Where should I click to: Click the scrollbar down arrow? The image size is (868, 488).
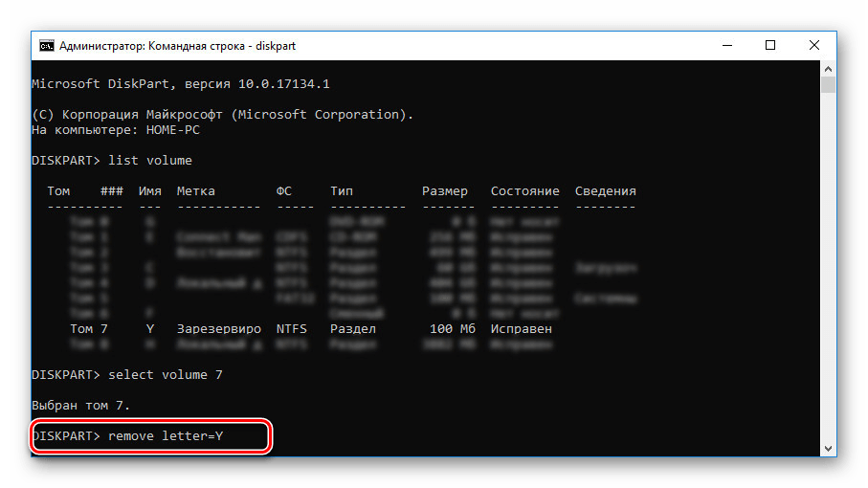[x=828, y=447]
